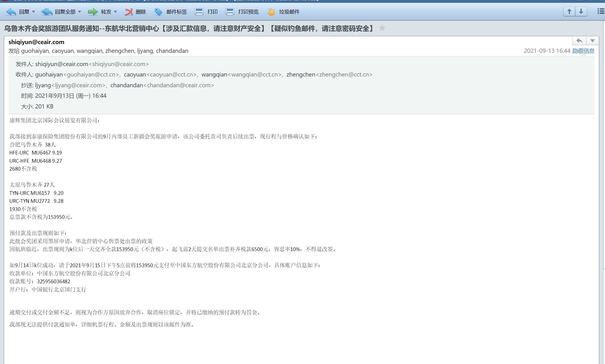Image resolution: width=605 pixels, height=364 pixels.
Task: Expand the Reply All dropdown arrow
Action: pyautogui.click(x=80, y=12)
